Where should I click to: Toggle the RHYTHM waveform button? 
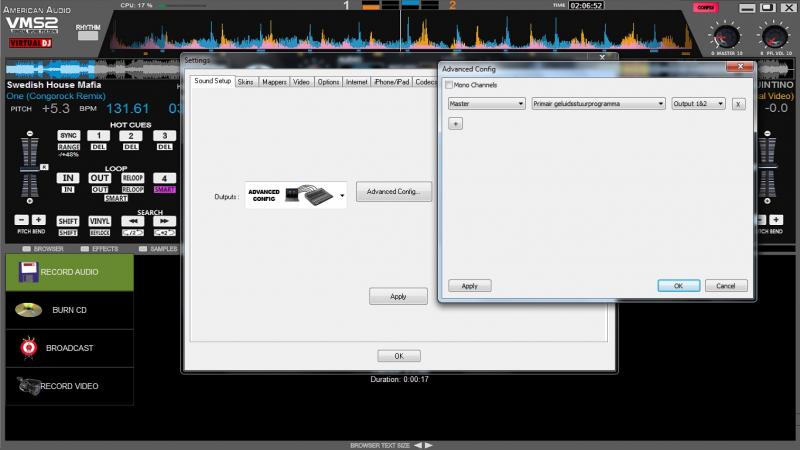pyautogui.click(x=88, y=36)
